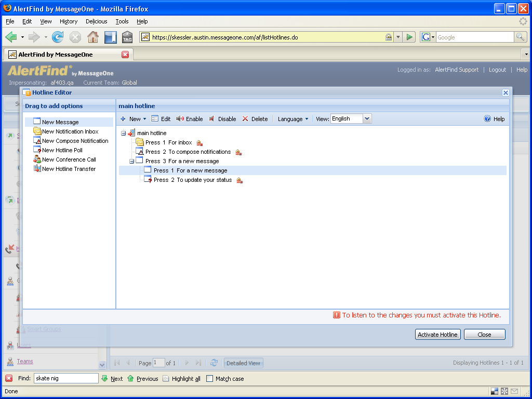Viewport: 532px width, 399px height.
Task: Close the Hotline Editor dialog with X
Action: (506, 92)
